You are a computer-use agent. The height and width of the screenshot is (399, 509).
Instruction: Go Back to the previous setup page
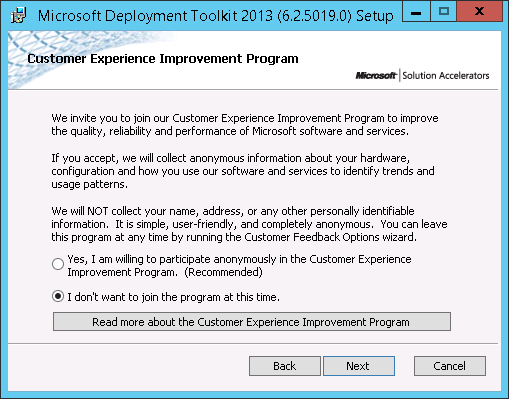[x=285, y=366]
